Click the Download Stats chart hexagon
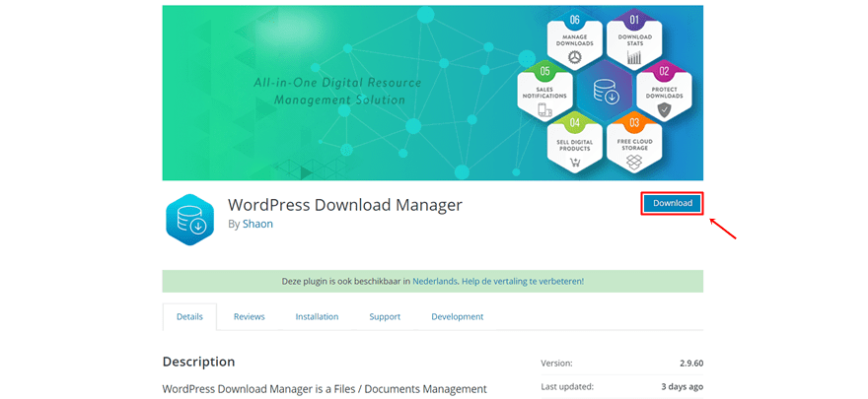The width and height of the screenshot is (868, 399). click(x=634, y=38)
